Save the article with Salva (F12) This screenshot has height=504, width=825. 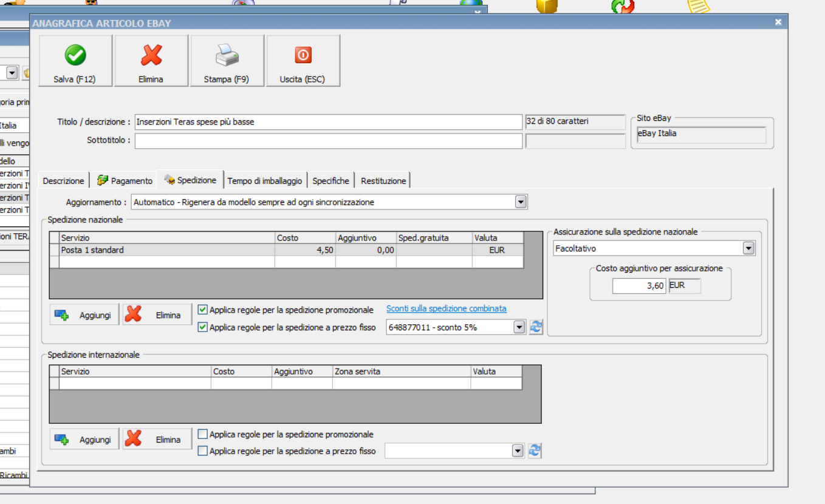coord(75,61)
